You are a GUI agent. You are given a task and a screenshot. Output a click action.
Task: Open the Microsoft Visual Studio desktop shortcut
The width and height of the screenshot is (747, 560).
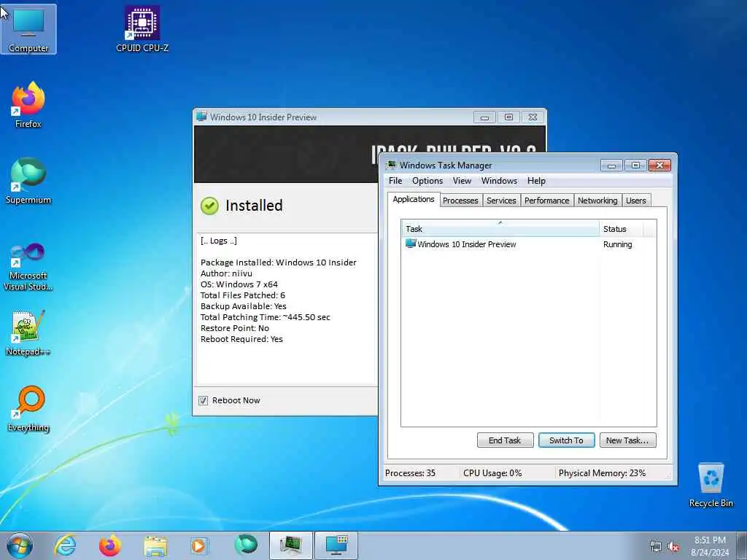(x=28, y=267)
